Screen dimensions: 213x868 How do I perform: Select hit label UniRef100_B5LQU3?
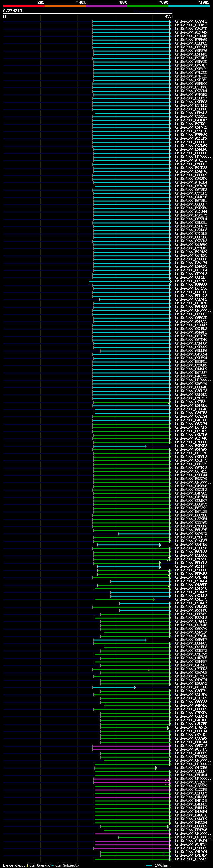pyautogui.click(x=191, y=563)
